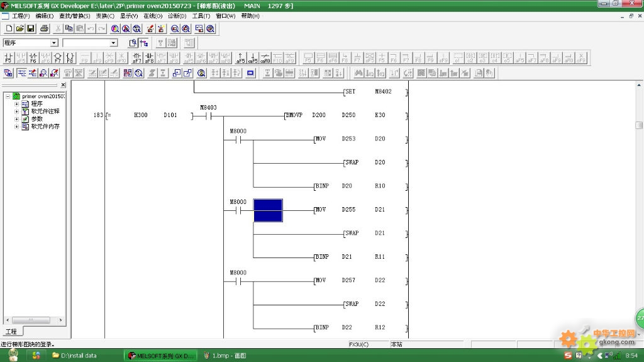Close the project tree panel
The width and height of the screenshot is (644, 362).
[x=63, y=85]
